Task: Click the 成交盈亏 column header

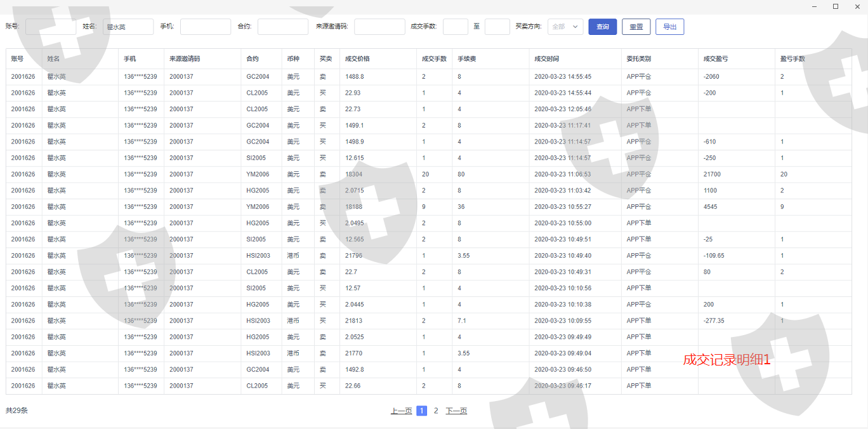Action: [x=716, y=58]
